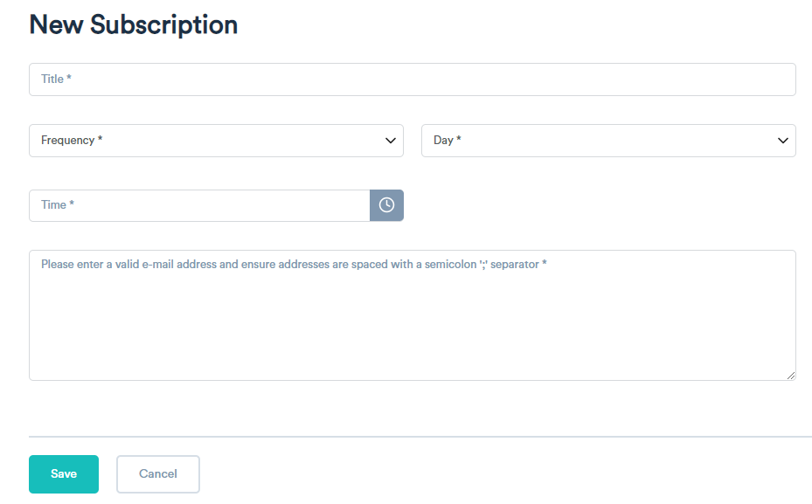Click the Day dropdown chevron arrow
Screen dimensions: 812x504
pyautogui.click(x=783, y=141)
